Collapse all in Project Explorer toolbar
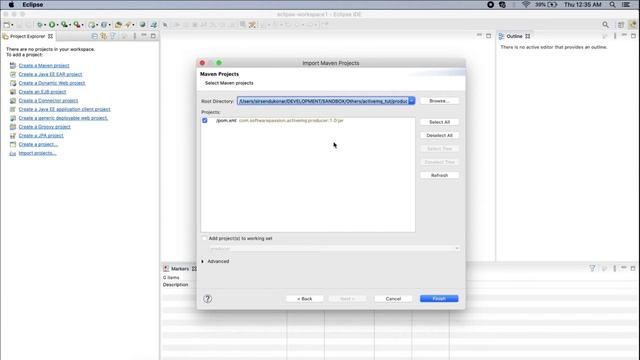 point(94,36)
